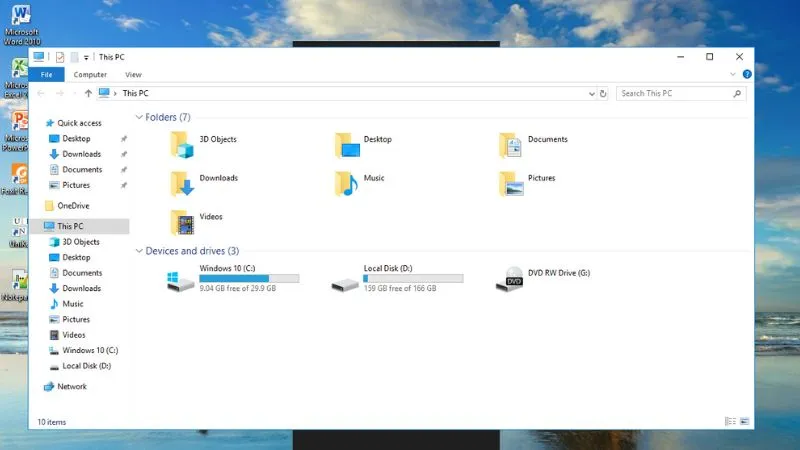Open the Documents folder in main pane
Screen dimensions: 800x450
[511, 144]
